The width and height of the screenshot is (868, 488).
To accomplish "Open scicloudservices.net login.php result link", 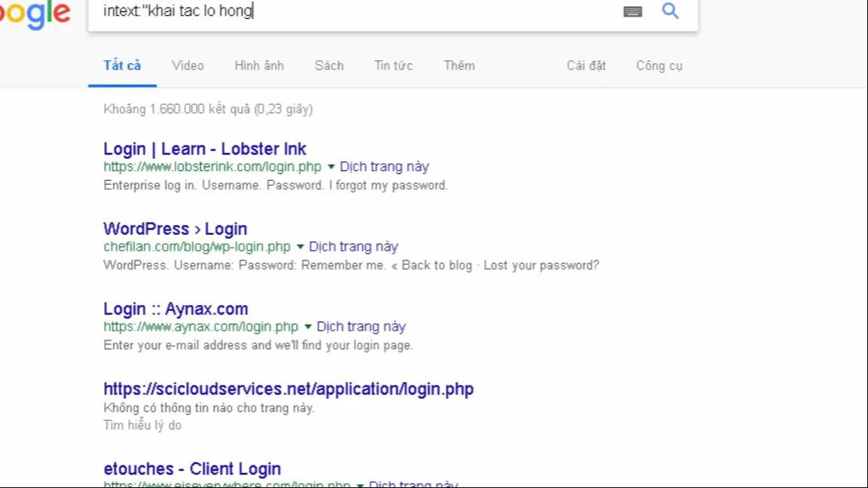I will click(x=289, y=389).
